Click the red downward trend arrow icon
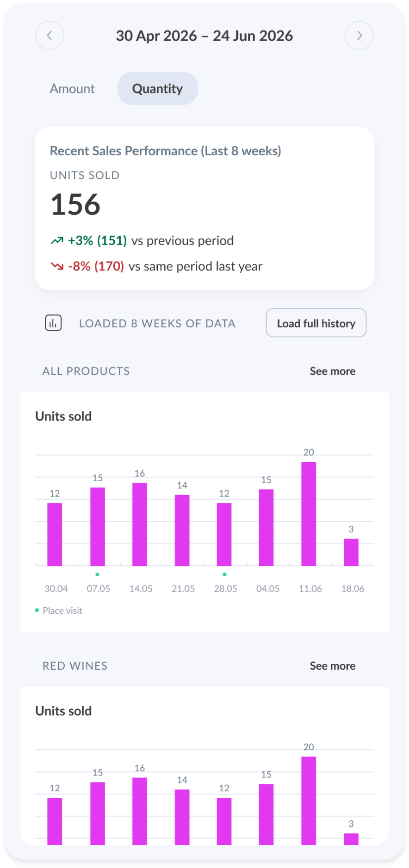 pos(57,266)
